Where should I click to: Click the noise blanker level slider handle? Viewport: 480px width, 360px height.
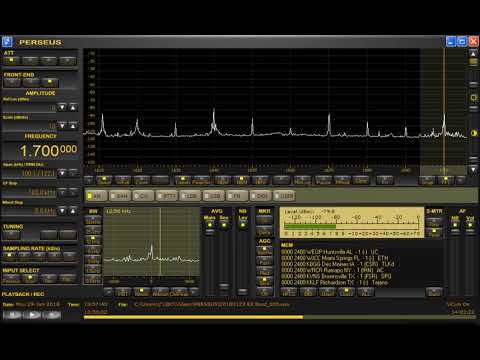[x=243, y=291]
